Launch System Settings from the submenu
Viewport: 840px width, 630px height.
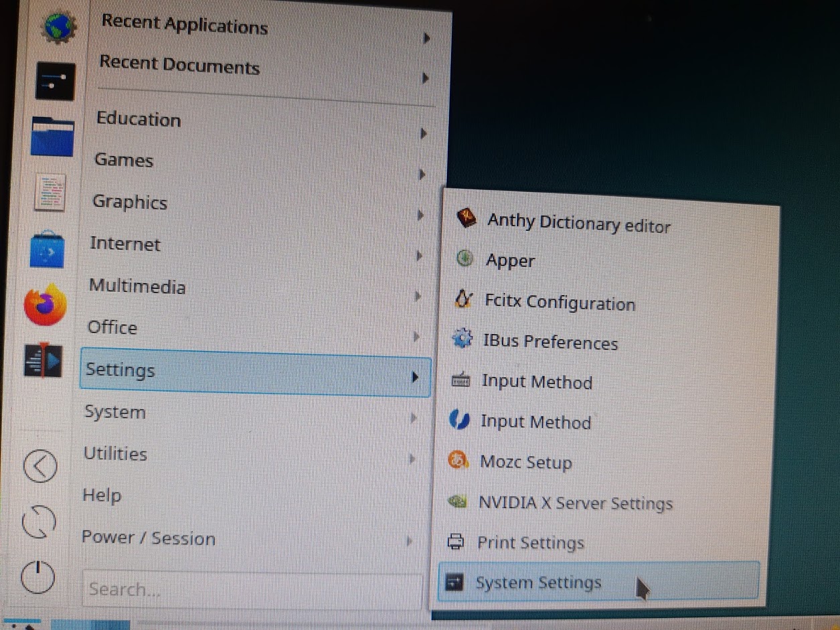tap(598, 582)
